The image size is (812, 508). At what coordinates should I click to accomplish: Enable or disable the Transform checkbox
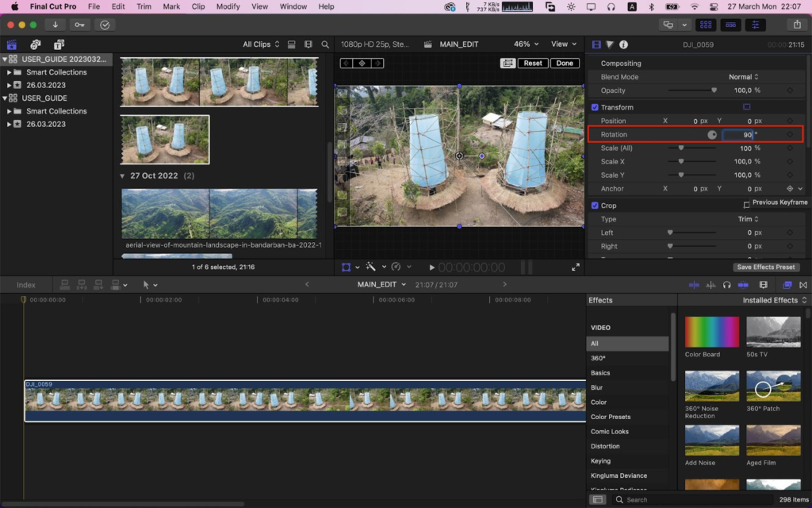[x=595, y=107]
